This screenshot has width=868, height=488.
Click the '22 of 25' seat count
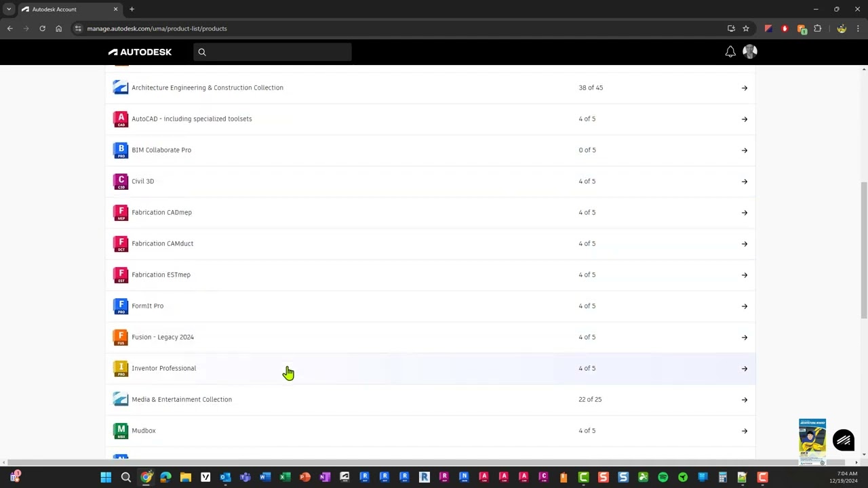(x=590, y=399)
